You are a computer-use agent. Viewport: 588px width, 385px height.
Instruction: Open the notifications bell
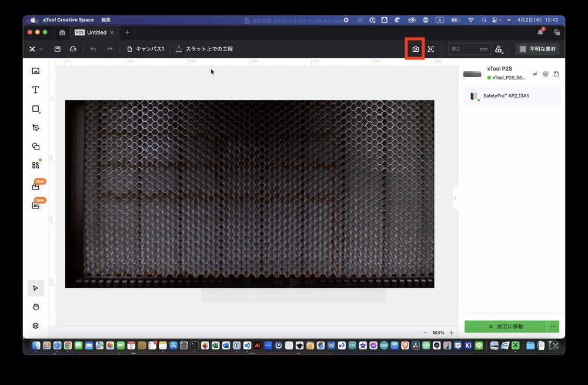540,32
